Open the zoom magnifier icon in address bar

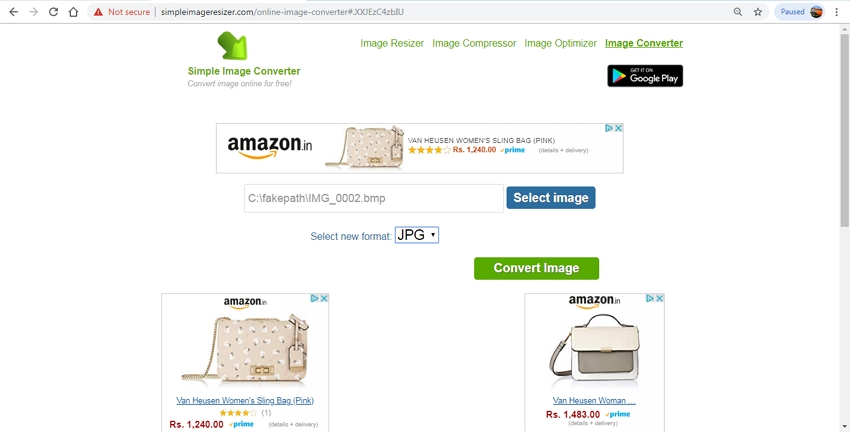tap(738, 11)
